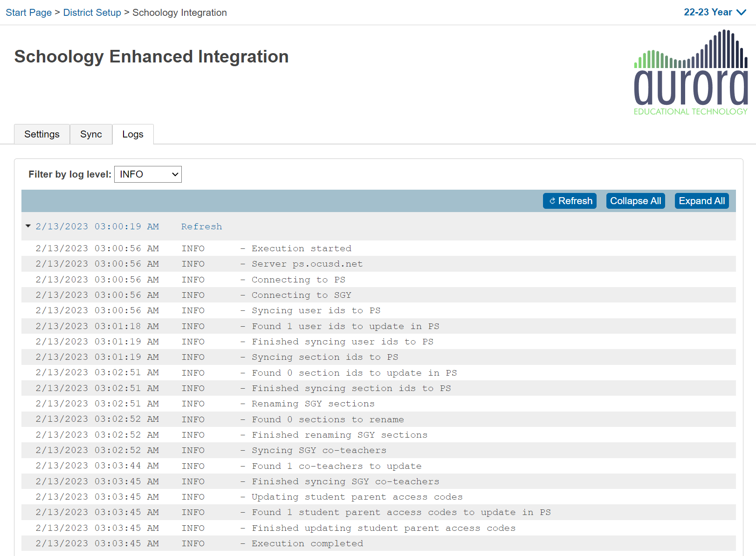Screen dimensions: 756x556
Task: Open the District Setup breadcrumb link
Action: [x=92, y=13]
